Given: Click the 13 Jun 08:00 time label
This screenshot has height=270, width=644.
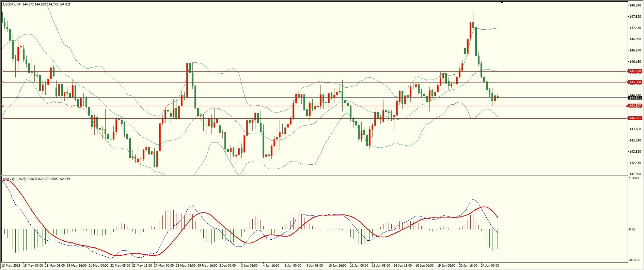Looking at the screenshot, I should (381, 266).
